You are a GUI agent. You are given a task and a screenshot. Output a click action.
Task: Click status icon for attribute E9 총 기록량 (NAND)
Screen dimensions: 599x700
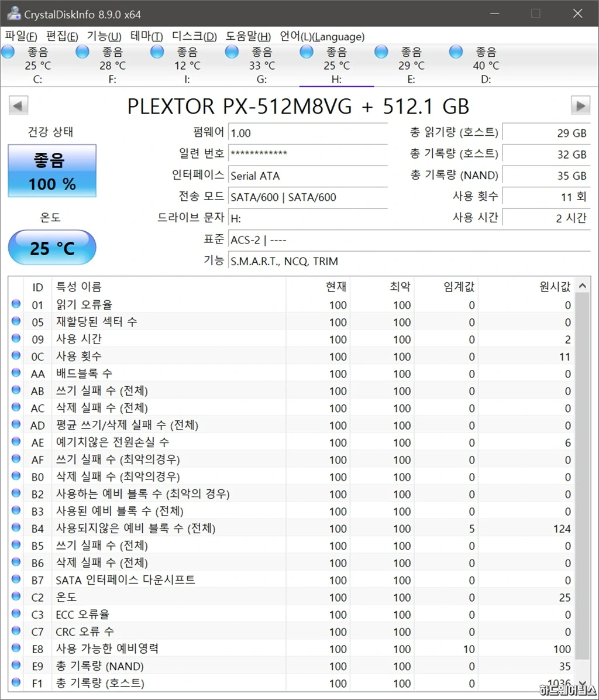(16, 665)
